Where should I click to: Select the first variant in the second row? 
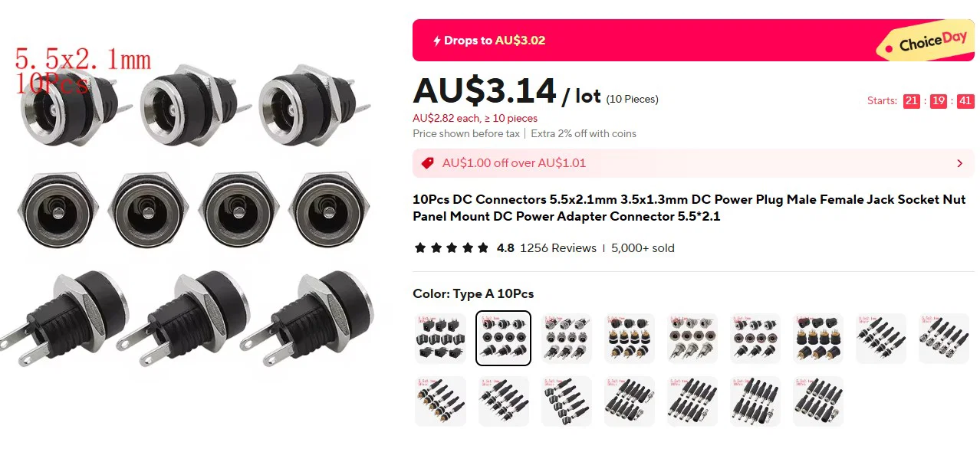(x=440, y=401)
